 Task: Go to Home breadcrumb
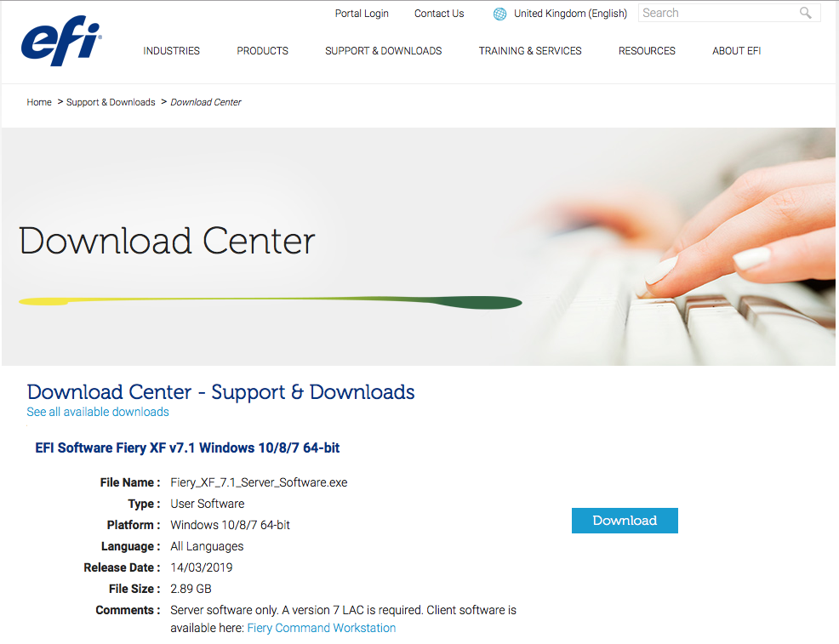(39, 102)
